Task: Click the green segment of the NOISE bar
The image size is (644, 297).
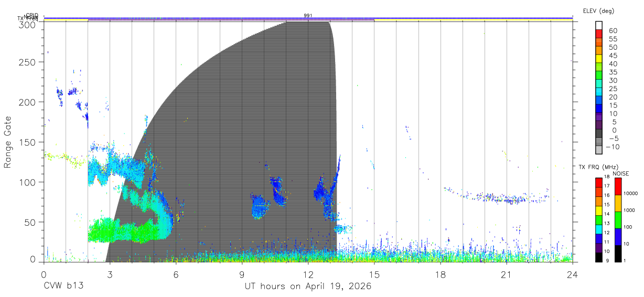Action: (618, 220)
